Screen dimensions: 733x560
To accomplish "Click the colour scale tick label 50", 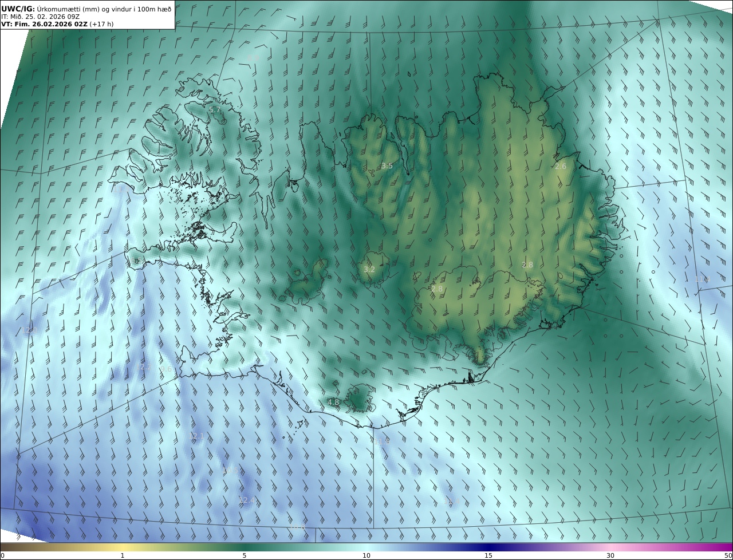I will coord(728,555).
